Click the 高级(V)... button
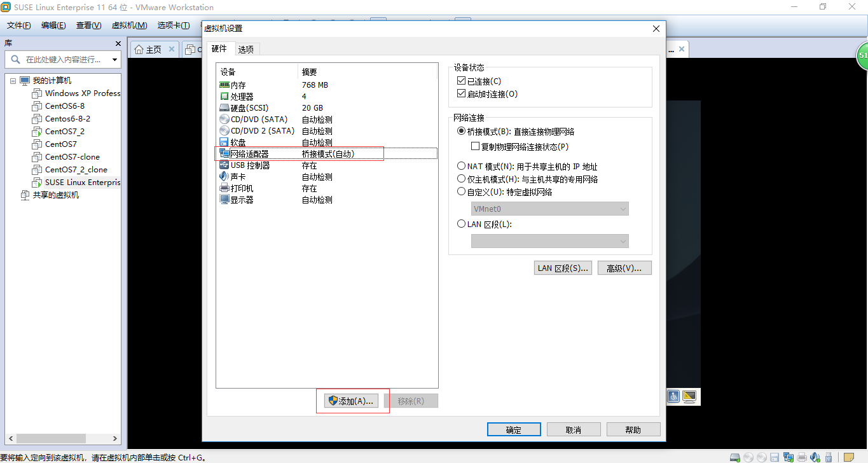This screenshot has width=868, height=463. pyautogui.click(x=624, y=268)
